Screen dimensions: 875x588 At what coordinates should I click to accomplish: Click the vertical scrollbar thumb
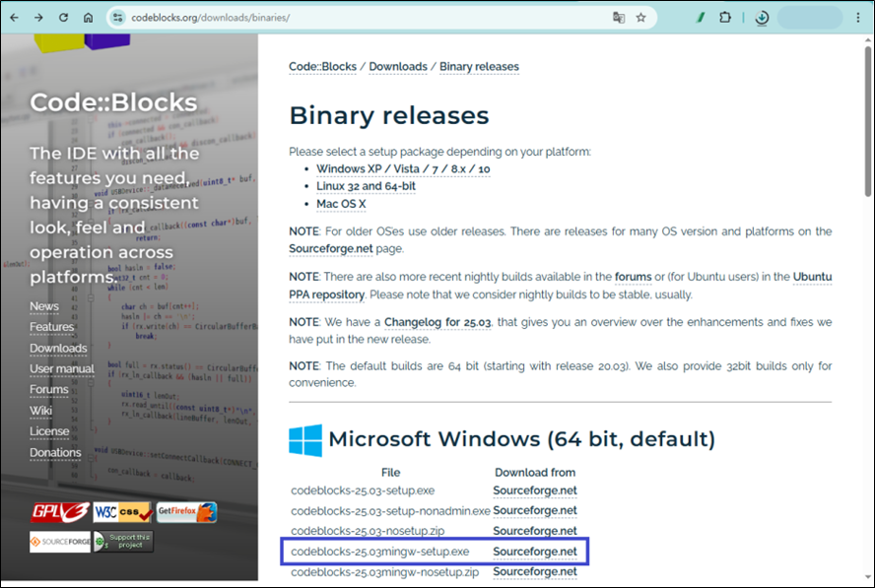pos(868,121)
